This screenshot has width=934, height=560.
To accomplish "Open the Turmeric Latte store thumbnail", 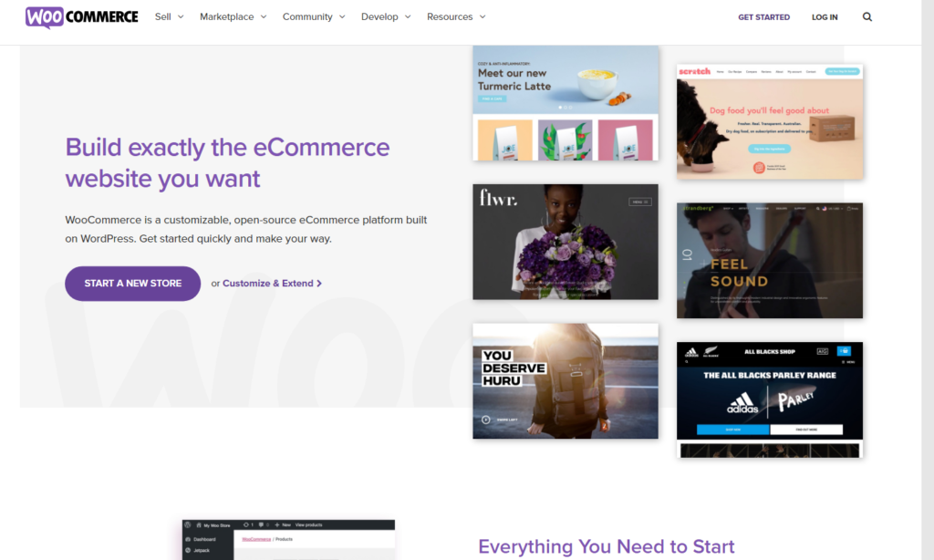I will pyautogui.click(x=566, y=103).
